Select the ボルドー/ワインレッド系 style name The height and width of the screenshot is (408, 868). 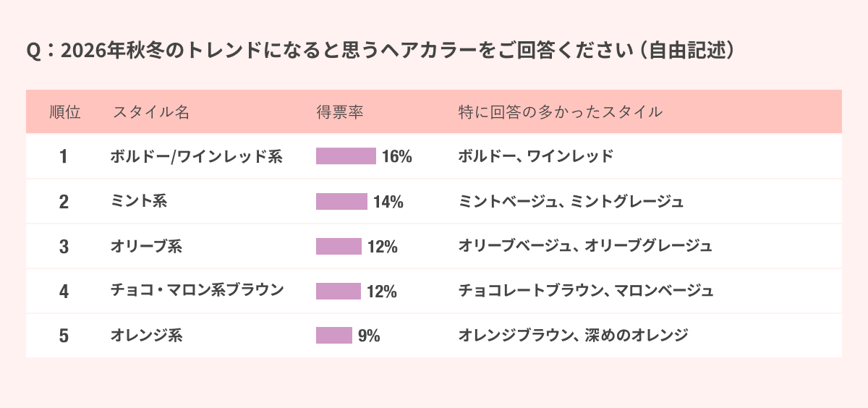196,156
